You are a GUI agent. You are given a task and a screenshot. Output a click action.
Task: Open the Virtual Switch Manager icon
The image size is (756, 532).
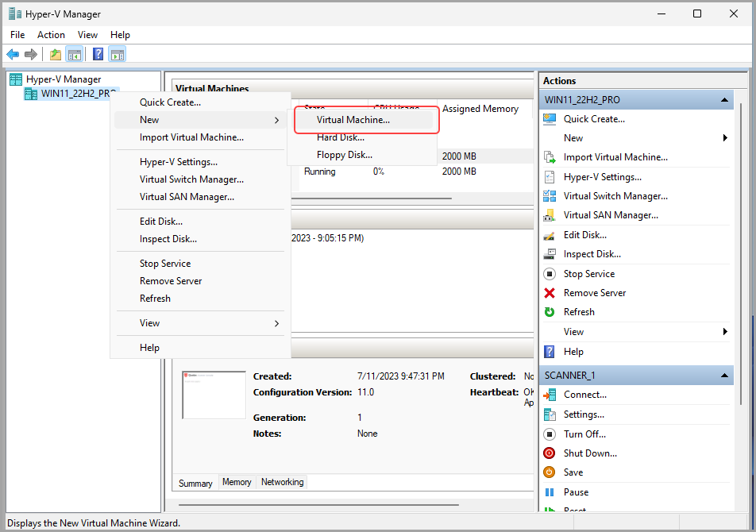coord(551,195)
